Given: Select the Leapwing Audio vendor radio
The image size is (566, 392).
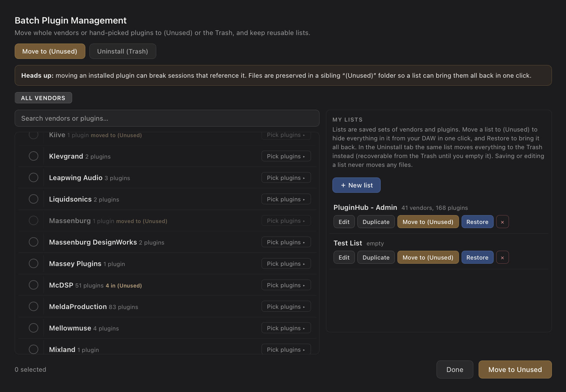Looking at the screenshot, I should (x=34, y=177).
